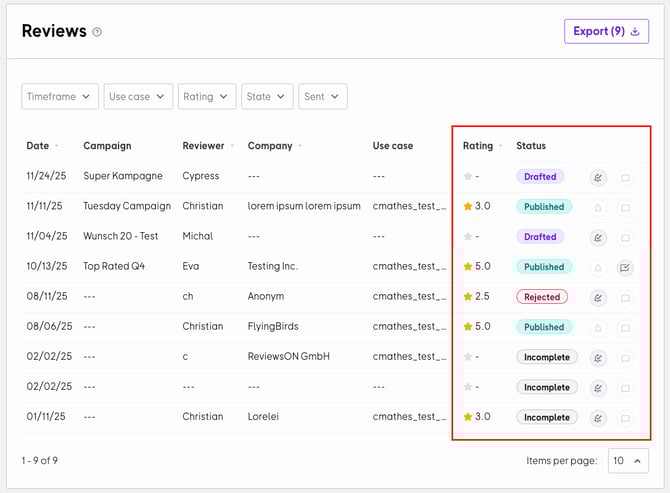Click the Export (9) button
670x493 pixels.
coord(606,32)
